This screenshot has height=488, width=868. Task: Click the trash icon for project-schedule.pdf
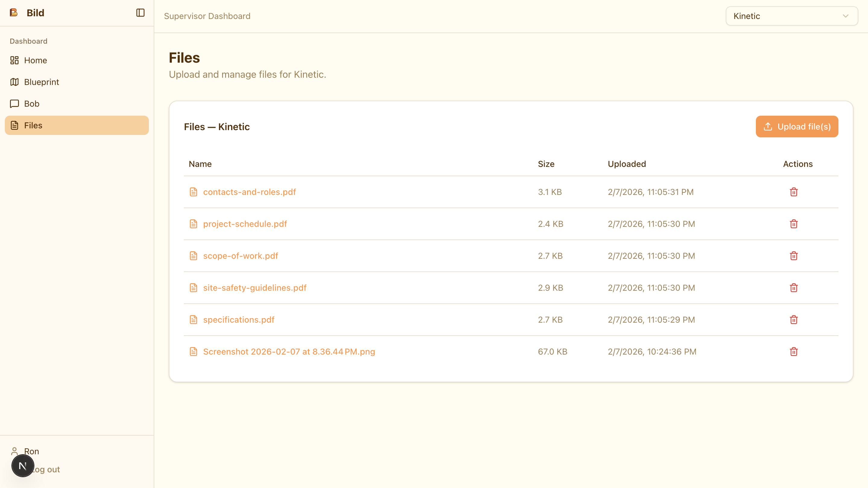click(x=794, y=224)
